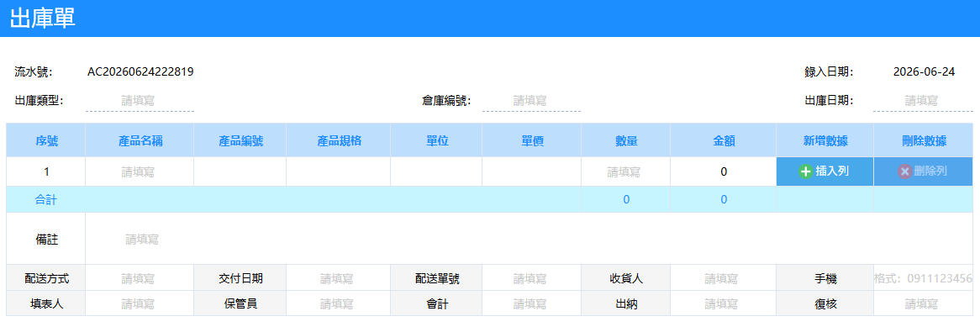
Task: Fill in the 保管員 field
Action: [338, 303]
